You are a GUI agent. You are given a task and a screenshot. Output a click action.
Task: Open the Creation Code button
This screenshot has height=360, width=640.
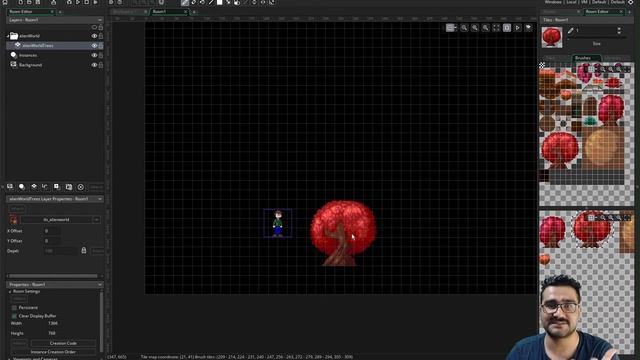63,343
